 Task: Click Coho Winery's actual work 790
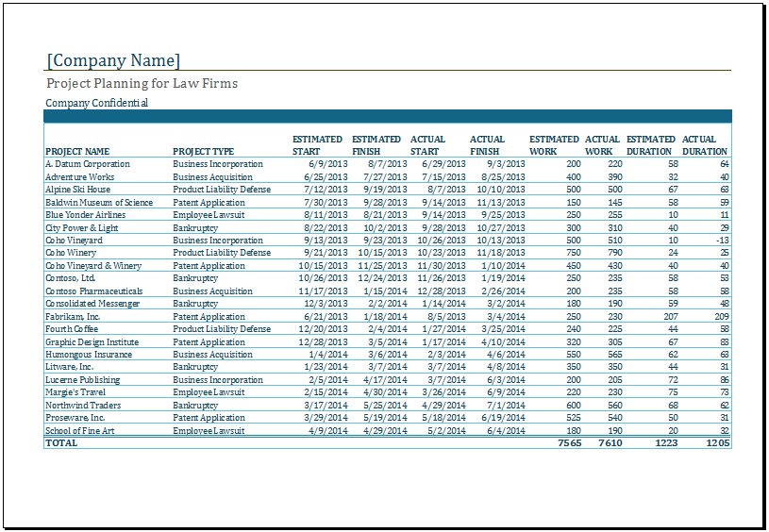coord(615,253)
